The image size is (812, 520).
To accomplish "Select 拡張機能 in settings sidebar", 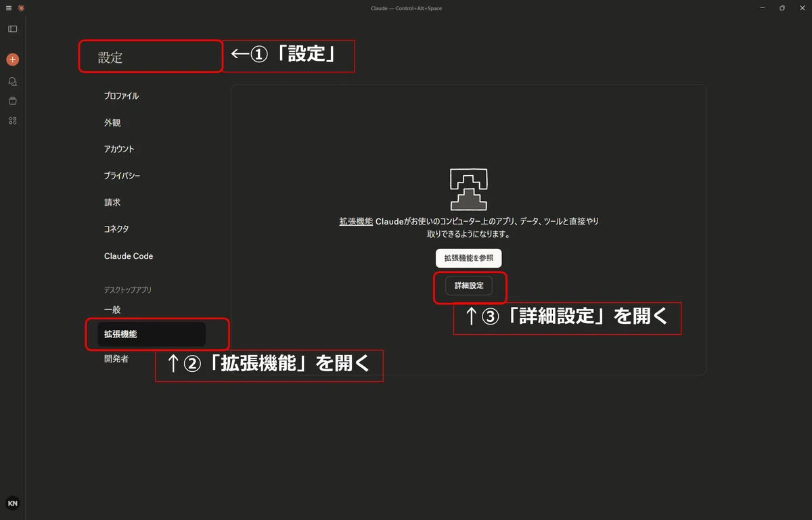I will [151, 334].
